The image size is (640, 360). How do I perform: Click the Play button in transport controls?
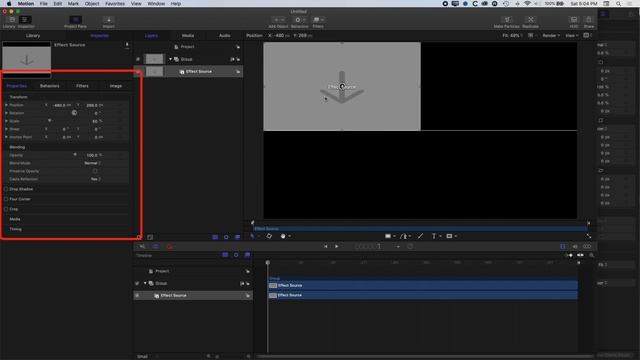tap(336, 246)
